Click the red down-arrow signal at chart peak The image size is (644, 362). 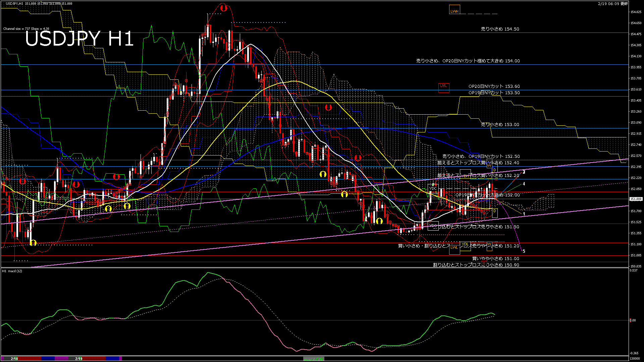coord(223,8)
